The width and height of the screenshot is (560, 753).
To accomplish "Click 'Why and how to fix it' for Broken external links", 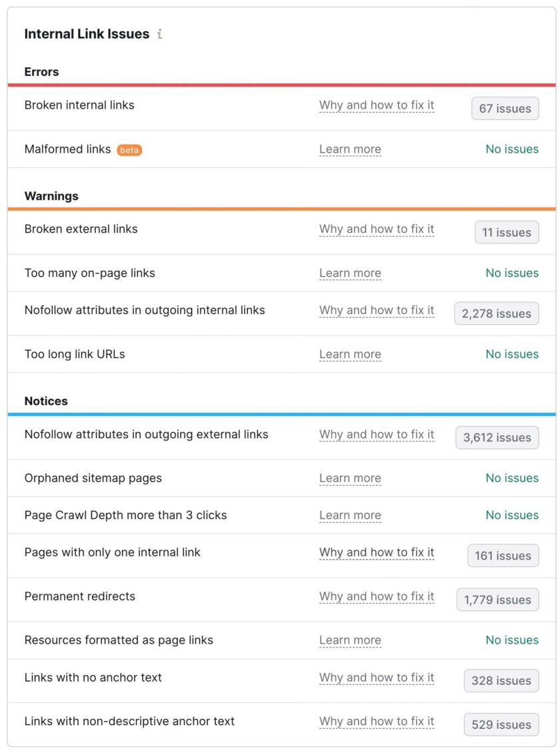I will [x=377, y=229].
